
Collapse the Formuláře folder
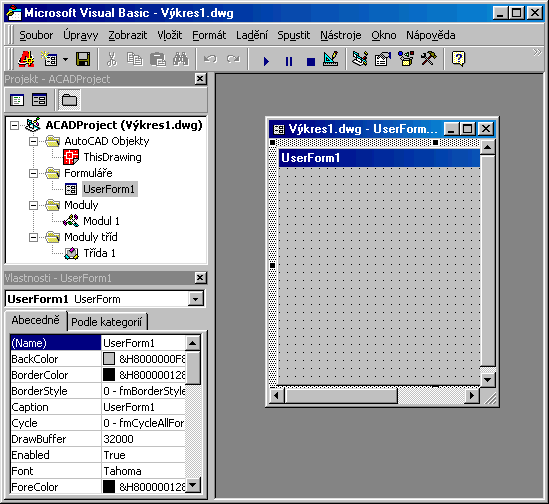(33, 173)
